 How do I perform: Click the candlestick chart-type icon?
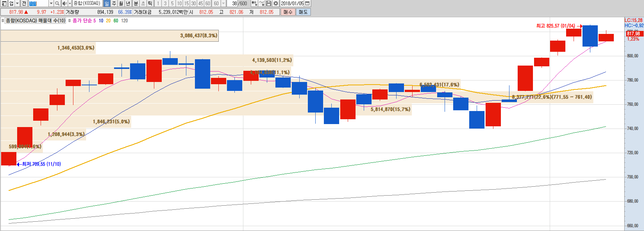254,3
